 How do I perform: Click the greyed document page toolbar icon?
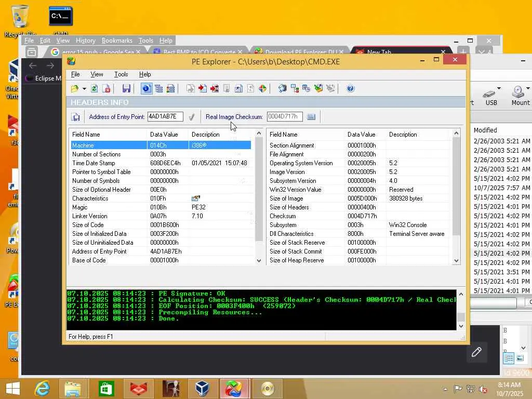[227, 89]
